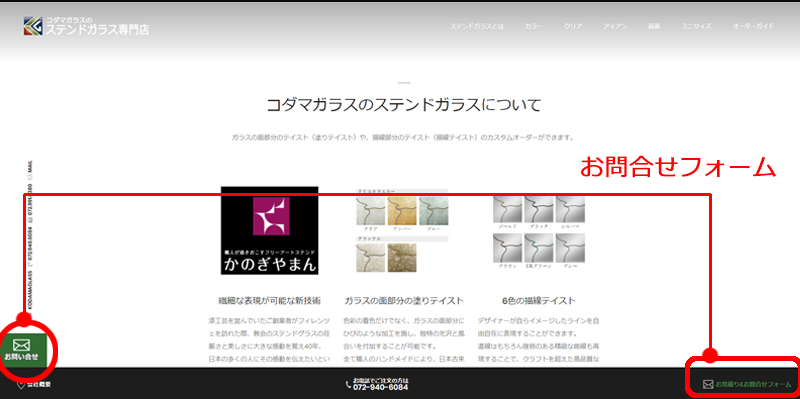Select the アイアン navigation item

[615, 26]
